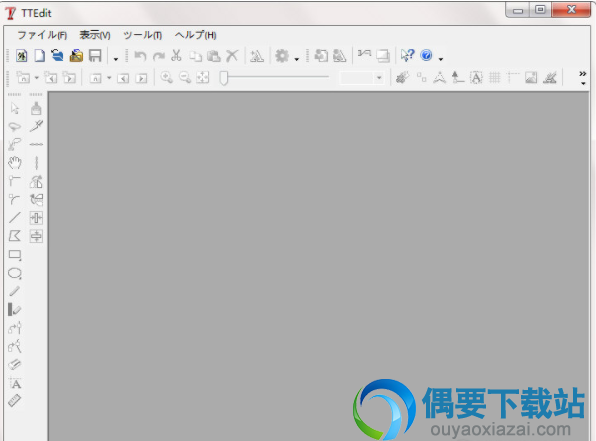Click the new font file icon

[21, 56]
